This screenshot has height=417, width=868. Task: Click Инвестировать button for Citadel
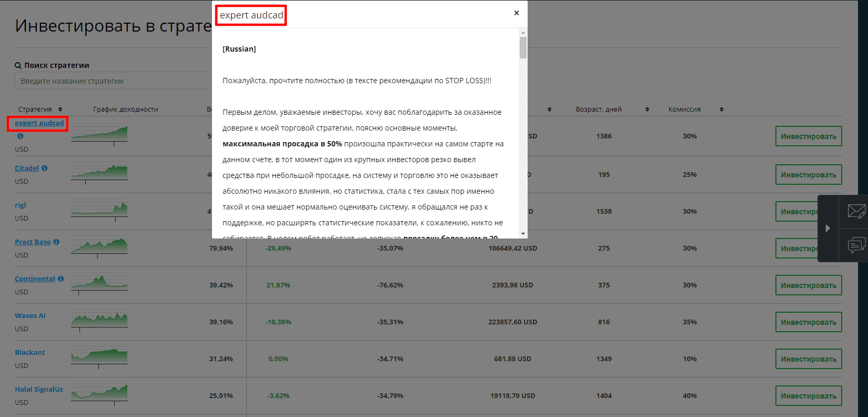click(x=809, y=175)
